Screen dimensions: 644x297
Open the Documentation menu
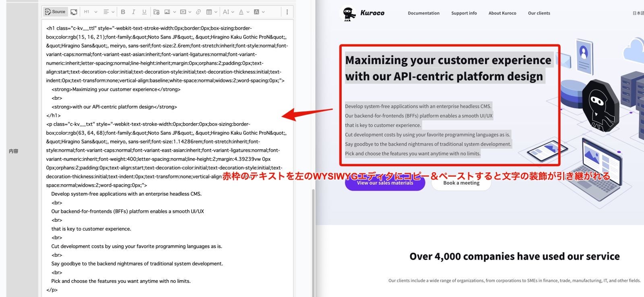point(423,13)
